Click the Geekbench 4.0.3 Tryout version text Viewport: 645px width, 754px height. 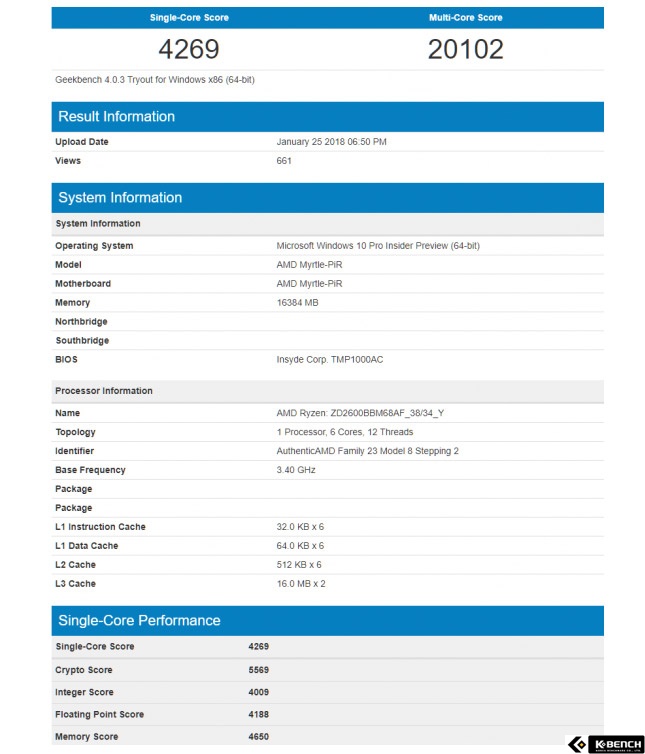pyautogui.click(x=155, y=80)
